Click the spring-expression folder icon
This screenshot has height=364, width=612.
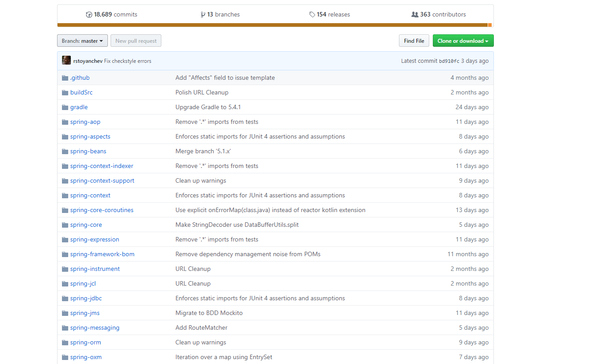click(65, 240)
